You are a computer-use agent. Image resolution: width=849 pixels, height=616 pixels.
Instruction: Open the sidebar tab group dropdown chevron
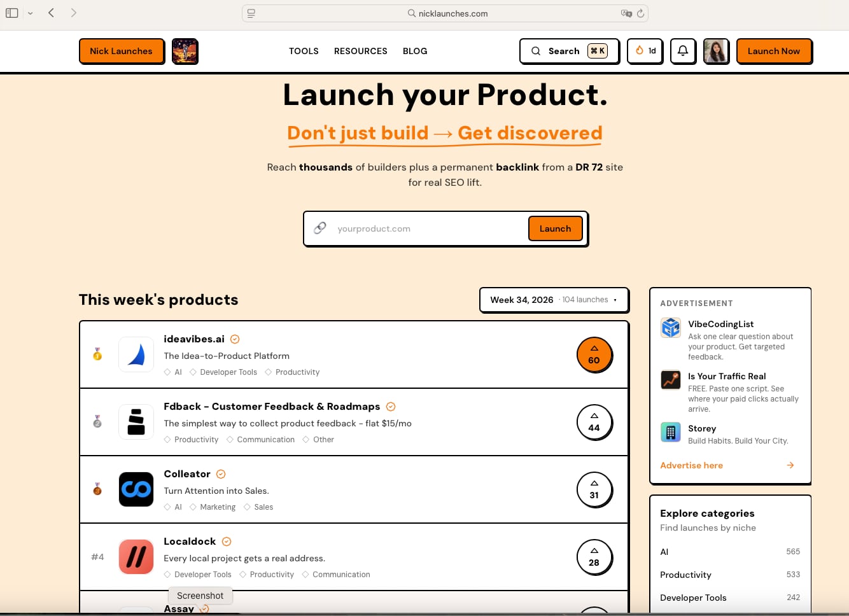pyautogui.click(x=30, y=13)
